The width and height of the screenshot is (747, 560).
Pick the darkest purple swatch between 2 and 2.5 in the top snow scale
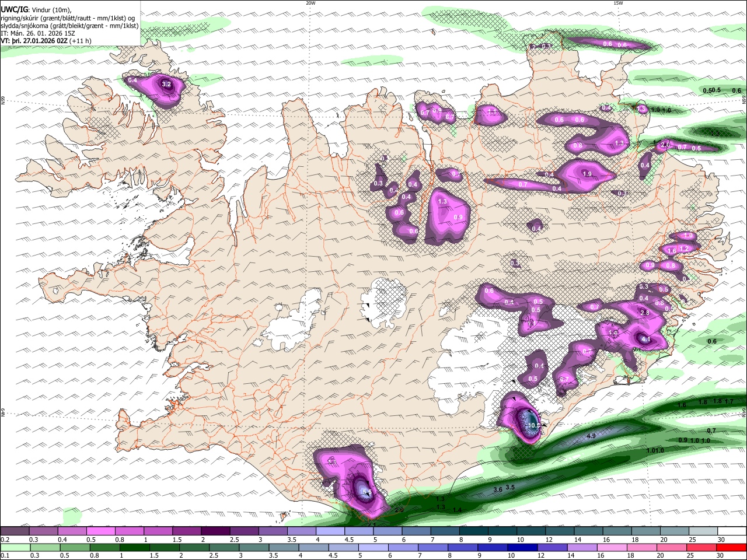[x=215, y=531]
